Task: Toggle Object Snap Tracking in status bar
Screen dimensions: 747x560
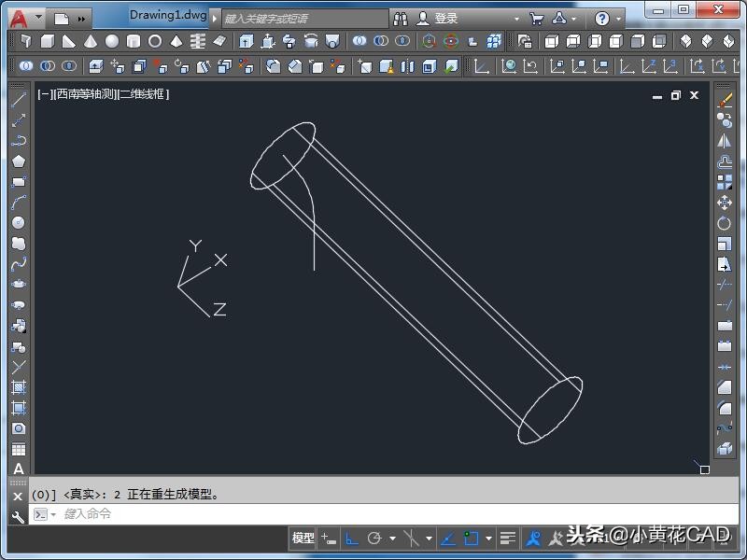Action: pyautogui.click(x=448, y=539)
